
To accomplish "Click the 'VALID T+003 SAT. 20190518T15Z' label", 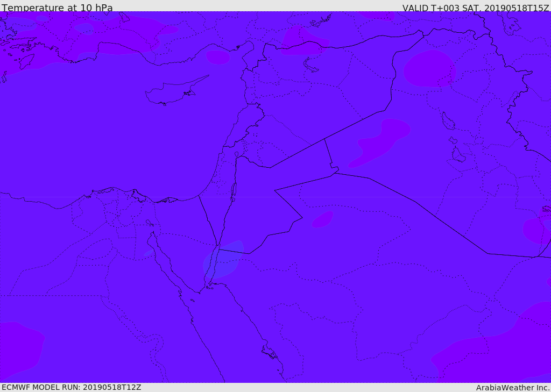I will tap(476, 8).
